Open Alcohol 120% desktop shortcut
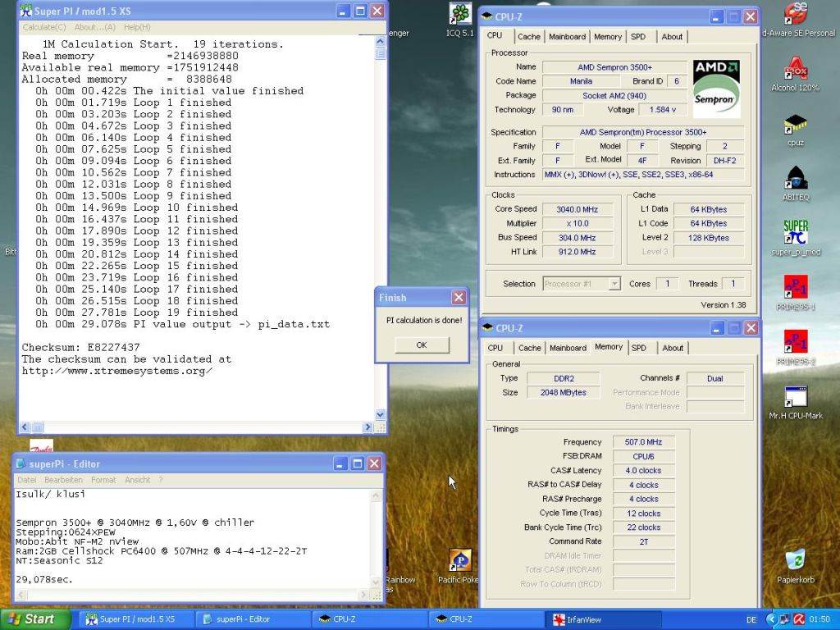Screen dimensions: 840x630 point(795,69)
